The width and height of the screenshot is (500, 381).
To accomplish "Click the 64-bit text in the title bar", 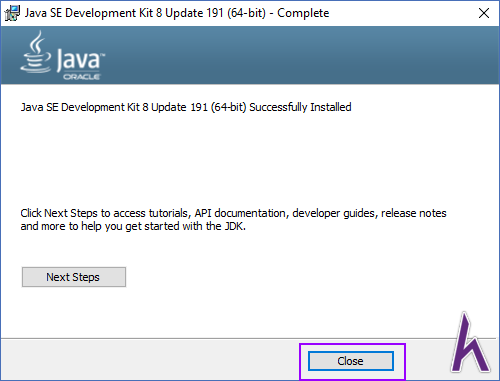I will (x=247, y=13).
